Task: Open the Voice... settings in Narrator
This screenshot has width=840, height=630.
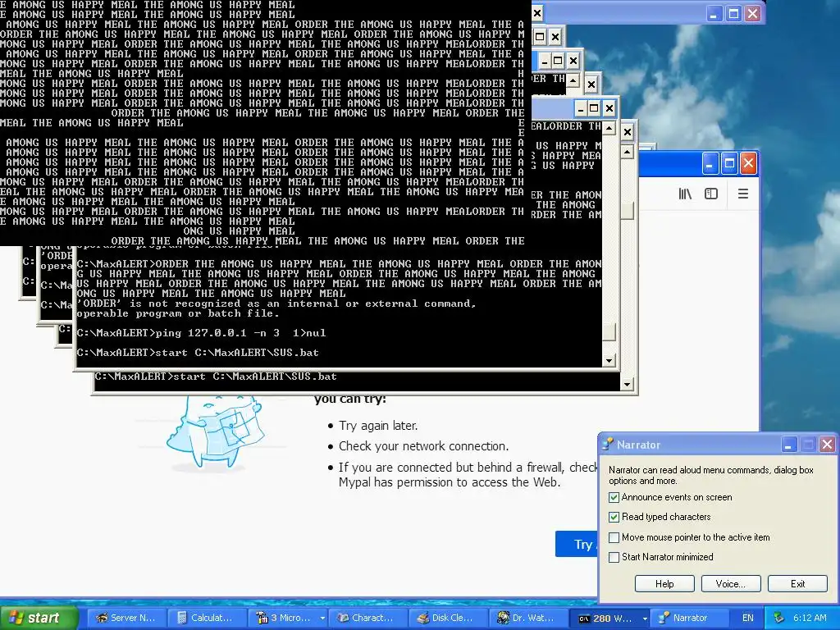Action: pyautogui.click(x=731, y=584)
